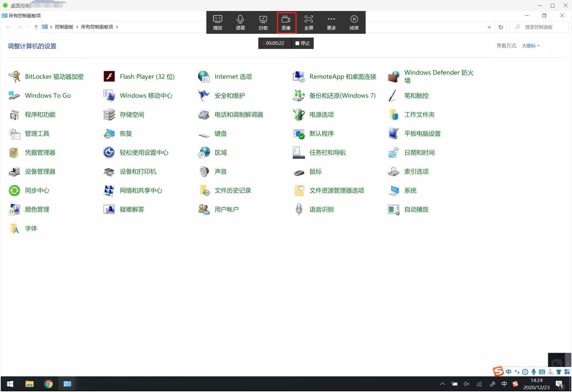Open the 颜色管理 icon
This screenshot has height=392, width=572.
click(14, 209)
